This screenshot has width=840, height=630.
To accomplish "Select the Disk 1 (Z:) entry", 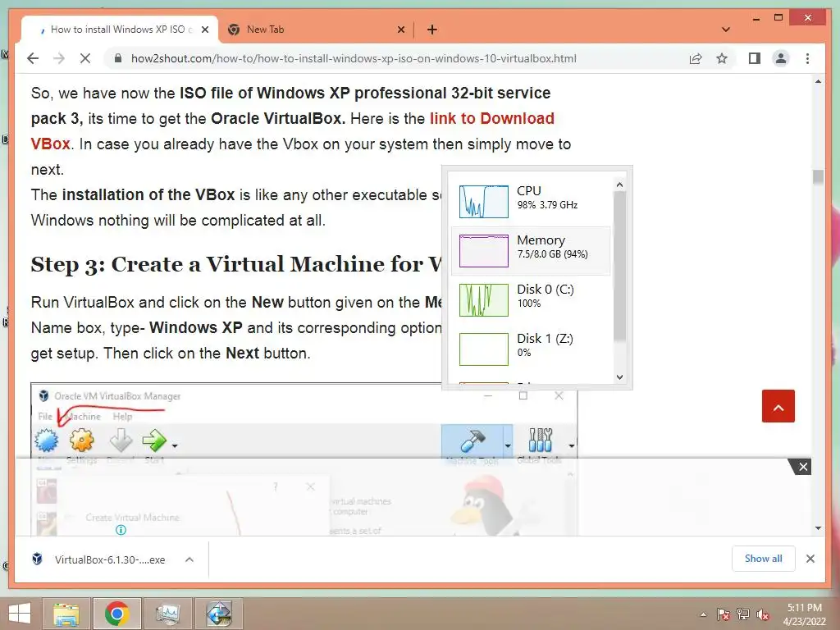I will pyautogui.click(x=531, y=349).
